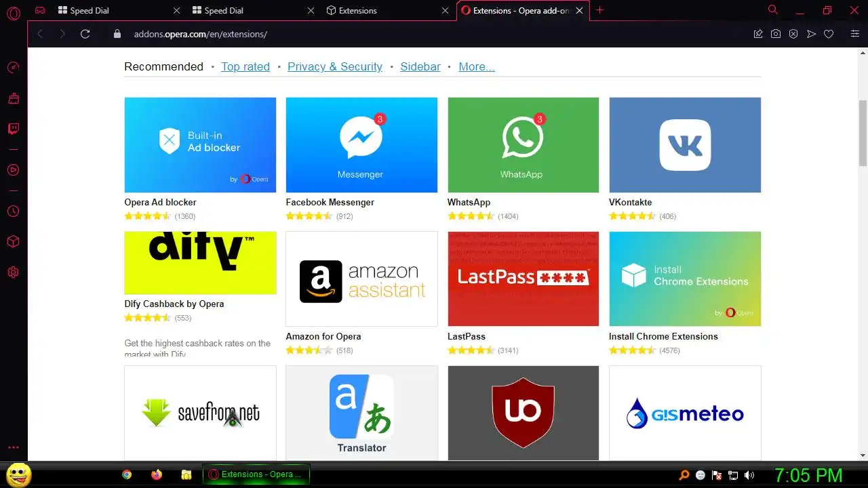Go back with the back arrow
The width and height of the screenshot is (868, 488).
pos(40,34)
